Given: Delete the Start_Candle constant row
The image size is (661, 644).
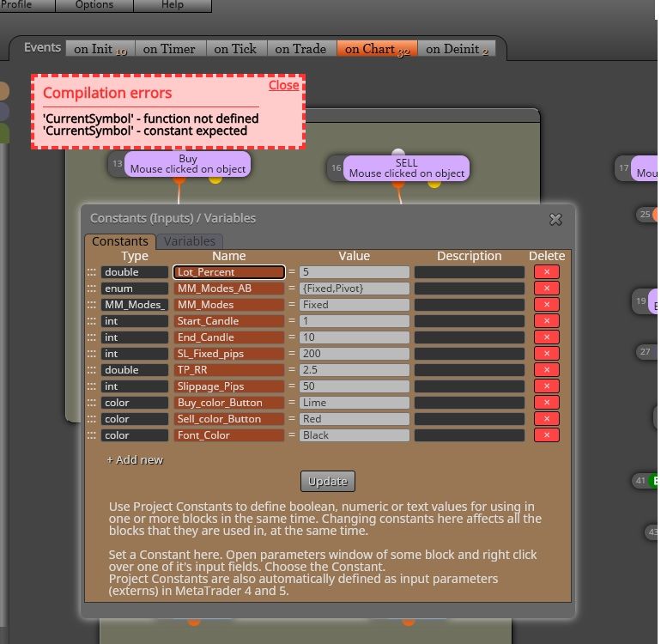Looking at the screenshot, I should click(546, 321).
